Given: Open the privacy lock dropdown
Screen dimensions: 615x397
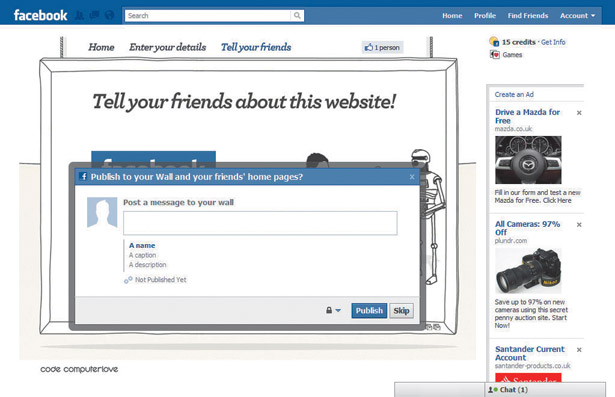Looking at the screenshot, I should [333, 310].
